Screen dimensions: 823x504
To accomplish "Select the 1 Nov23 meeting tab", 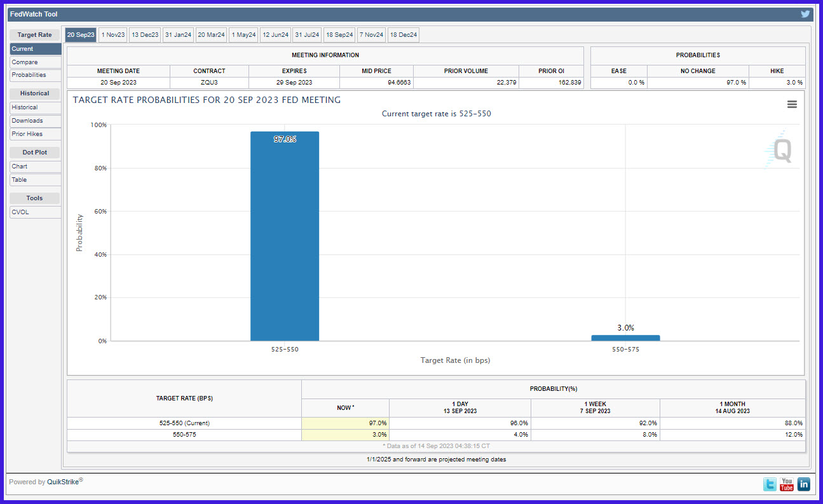I will (113, 35).
